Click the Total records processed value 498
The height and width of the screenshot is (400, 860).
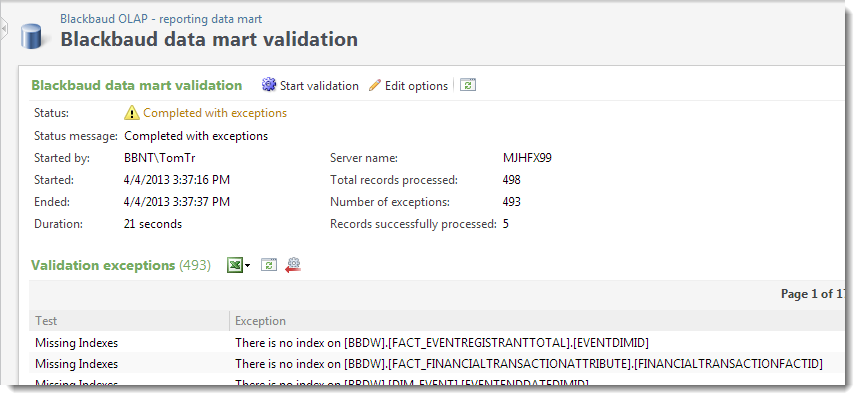coord(512,180)
